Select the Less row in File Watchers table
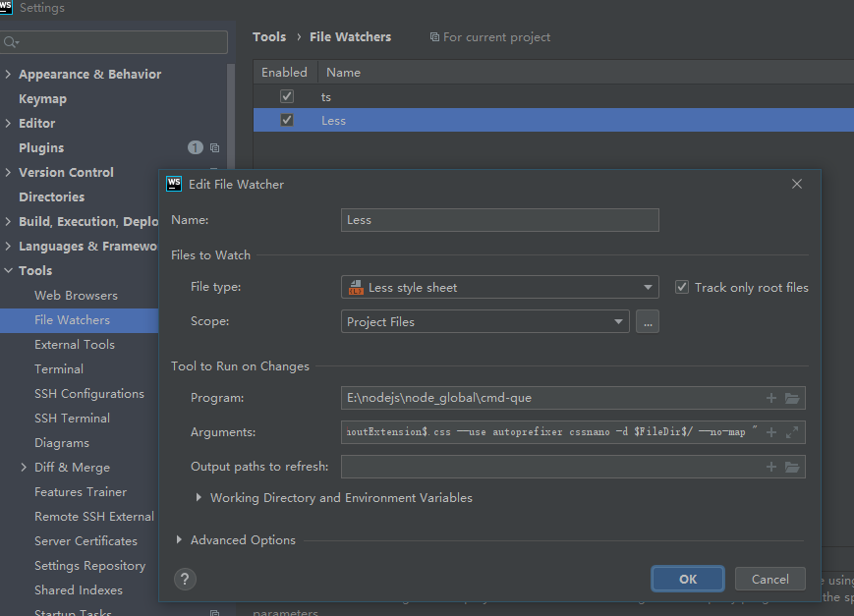Image resolution: width=854 pixels, height=616 pixels. click(553, 120)
